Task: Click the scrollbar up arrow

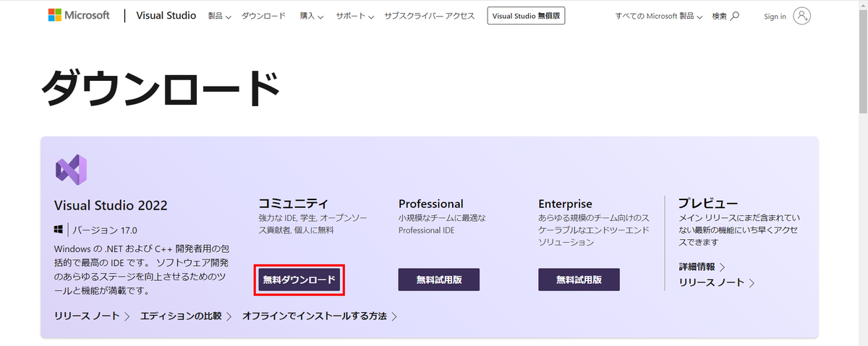Action: click(x=862, y=4)
